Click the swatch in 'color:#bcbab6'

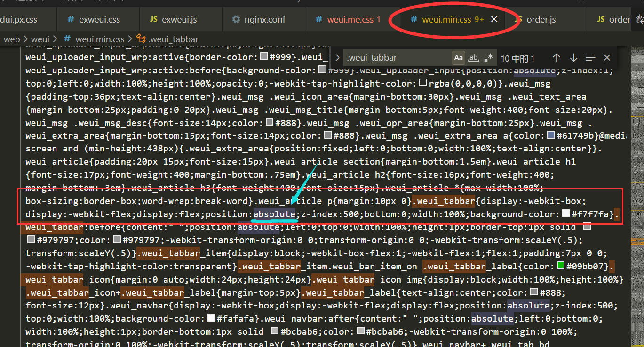360,331
